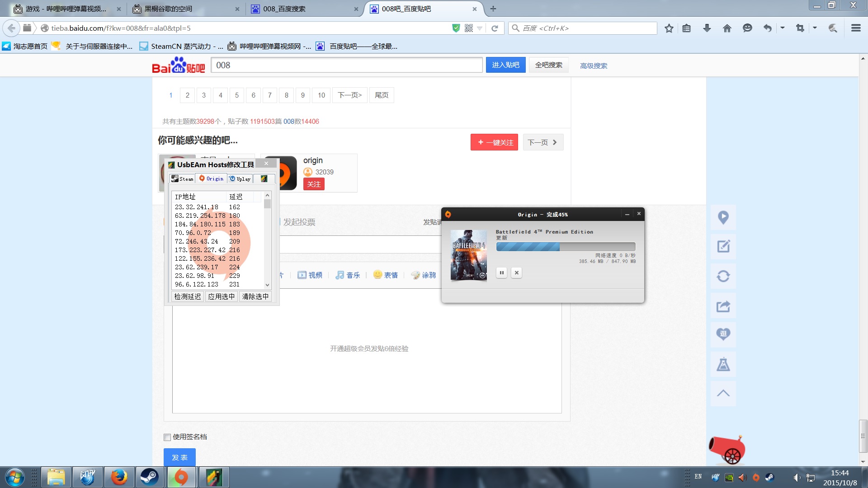868x488 pixels.
Task: Insert emoticon with 表情 editor button
Action: (386, 275)
